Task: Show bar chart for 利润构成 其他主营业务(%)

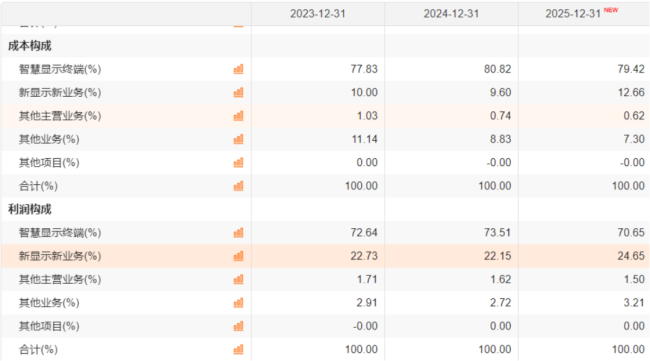Action: click(238, 279)
